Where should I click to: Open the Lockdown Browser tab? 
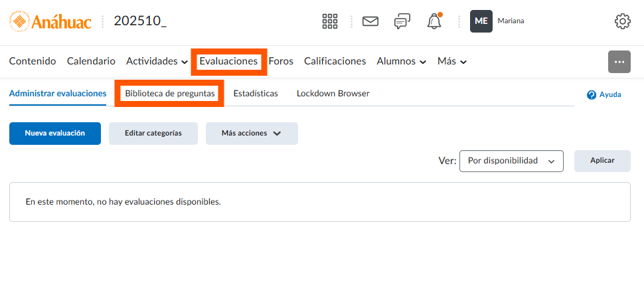pyautogui.click(x=333, y=94)
